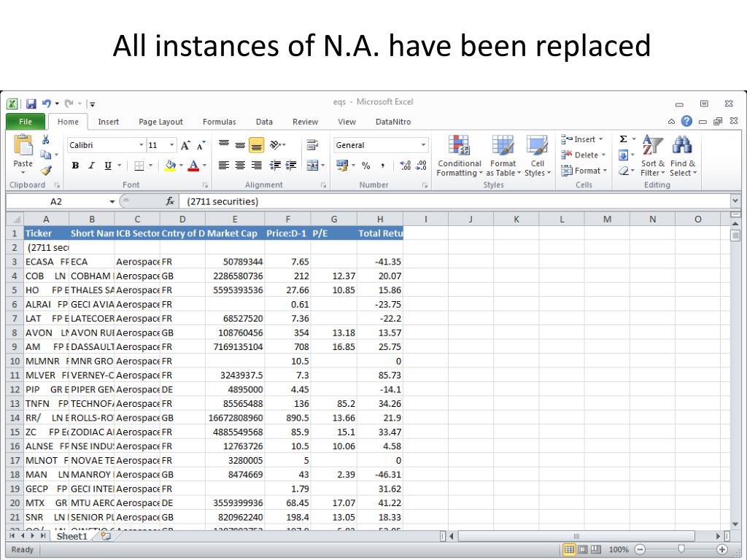Switch to Page Layout view in status bar
747x560 pixels.
[x=582, y=550]
